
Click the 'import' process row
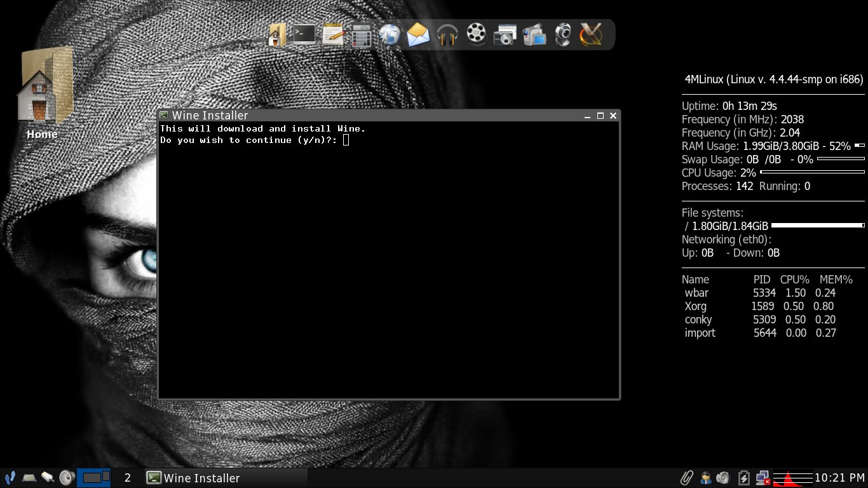(x=760, y=333)
